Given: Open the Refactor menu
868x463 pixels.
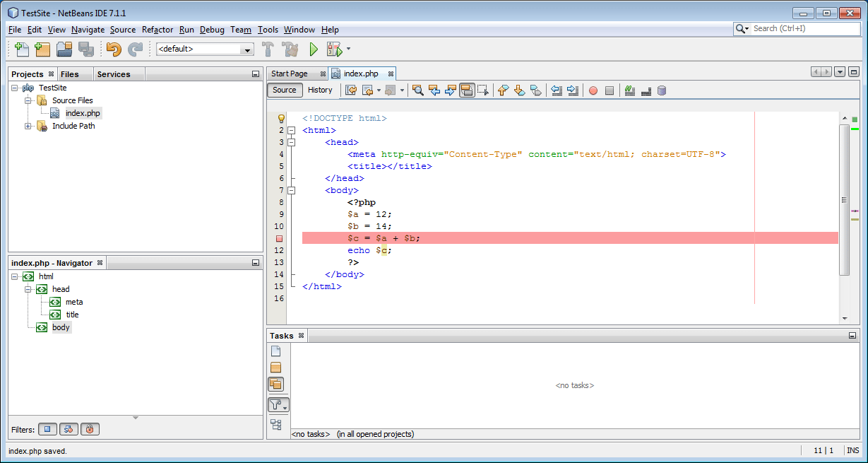Looking at the screenshot, I should click(x=157, y=30).
